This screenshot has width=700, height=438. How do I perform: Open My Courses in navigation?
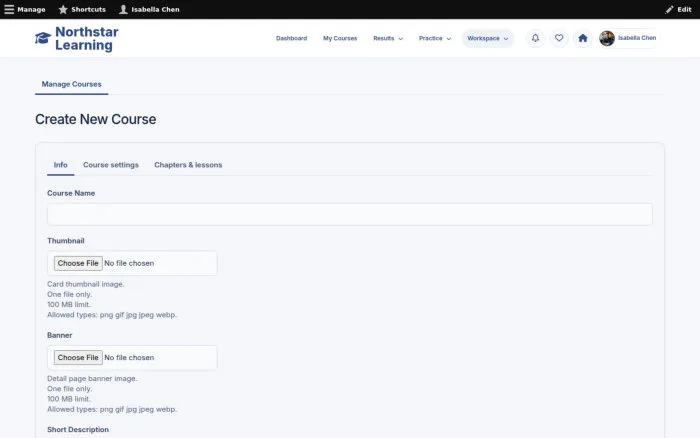tap(340, 38)
